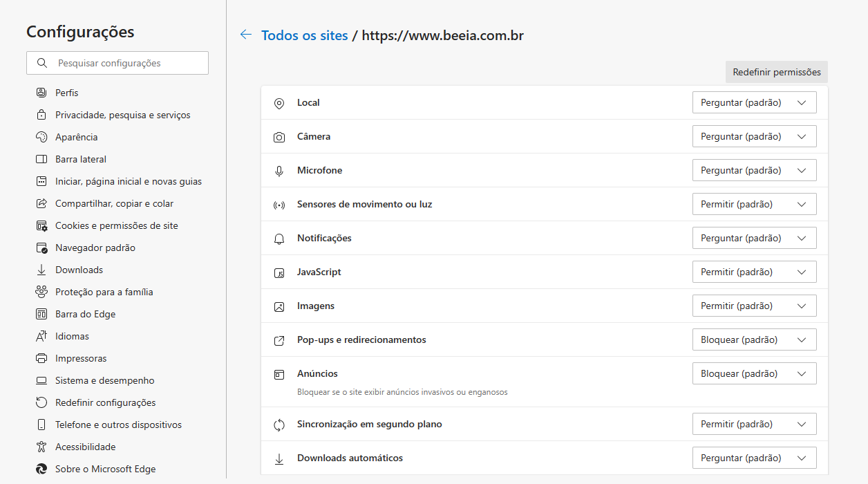The height and width of the screenshot is (484, 868).
Task: Click the Navegador padrão icon
Action: [41, 248]
